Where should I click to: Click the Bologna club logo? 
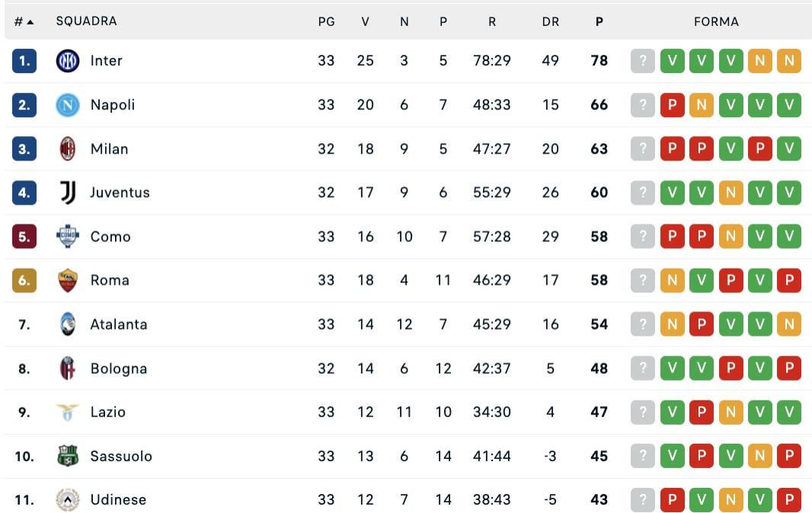point(69,368)
